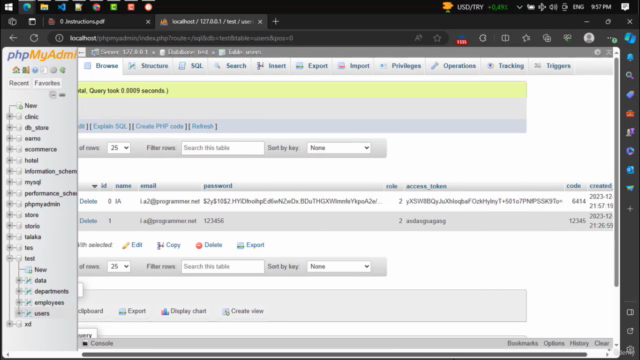Click top Filter rows search field
The width and height of the screenshot is (640, 360).
(x=222, y=148)
